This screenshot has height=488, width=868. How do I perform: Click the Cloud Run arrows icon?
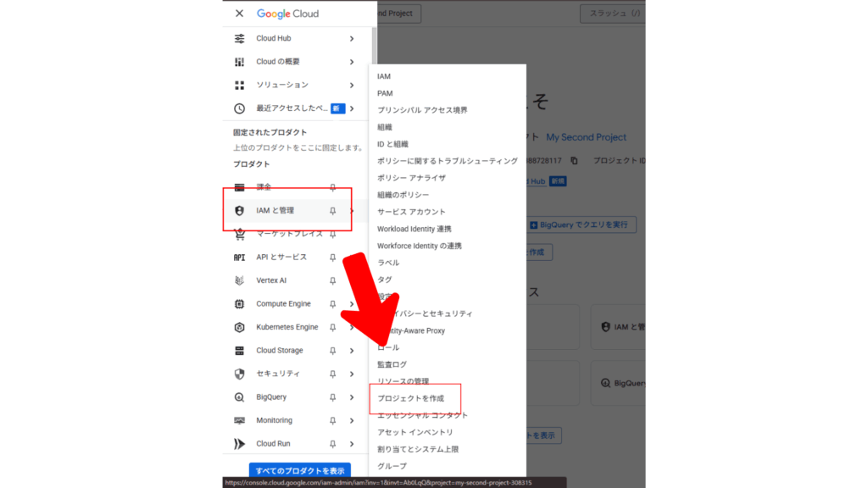pos(239,444)
